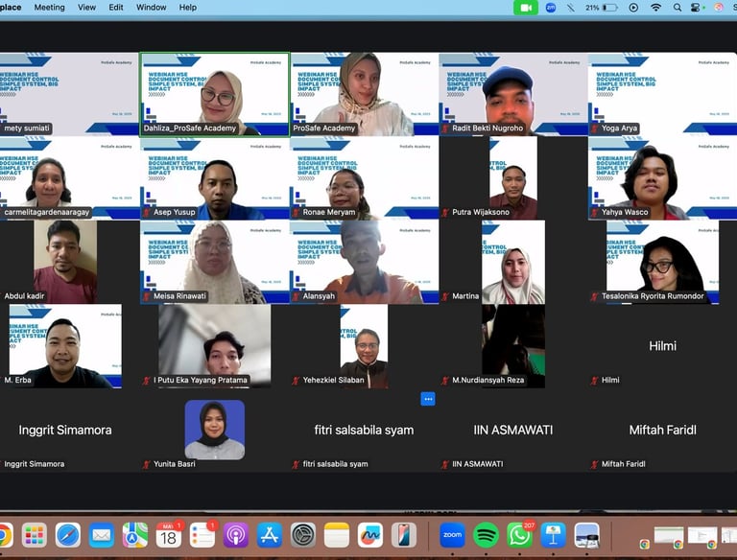The image size is (737, 560).
Task: Open Notes from the dock
Action: [337, 535]
